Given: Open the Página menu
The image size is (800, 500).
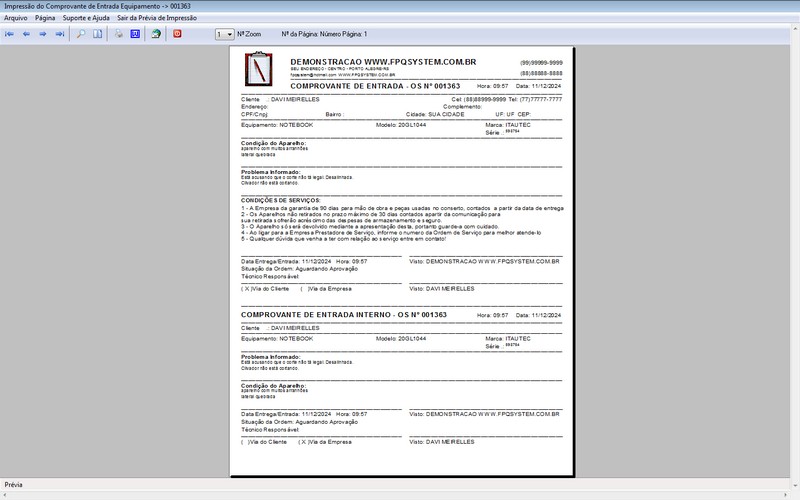Looking at the screenshot, I should click(45, 18).
